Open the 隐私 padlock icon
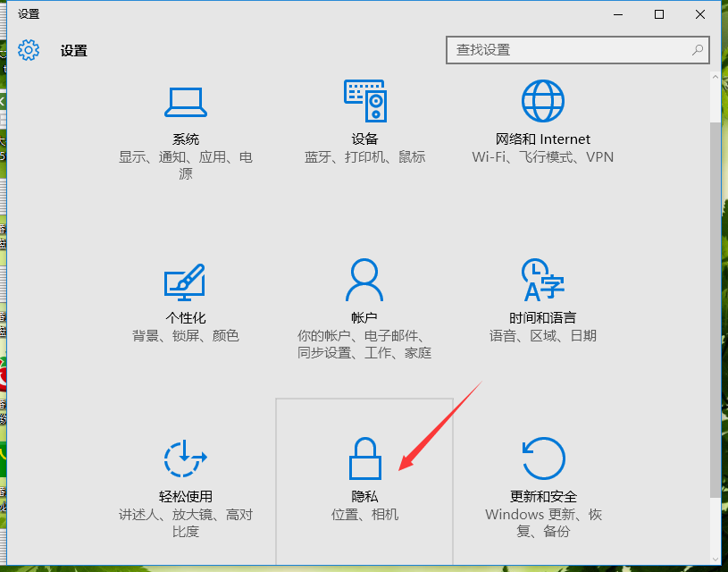The image size is (728, 572). [365, 458]
